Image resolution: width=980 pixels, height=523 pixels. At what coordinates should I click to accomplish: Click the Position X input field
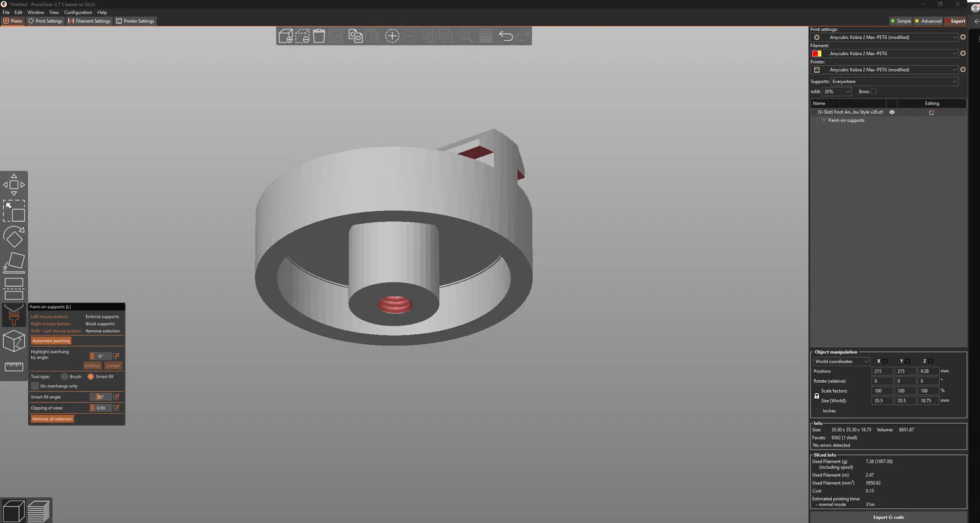tap(882, 371)
